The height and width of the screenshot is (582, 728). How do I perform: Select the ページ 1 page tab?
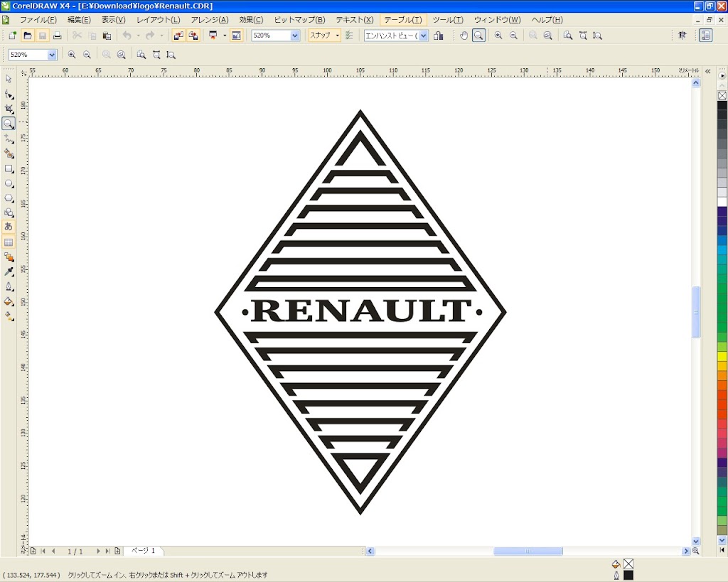pyautogui.click(x=143, y=551)
